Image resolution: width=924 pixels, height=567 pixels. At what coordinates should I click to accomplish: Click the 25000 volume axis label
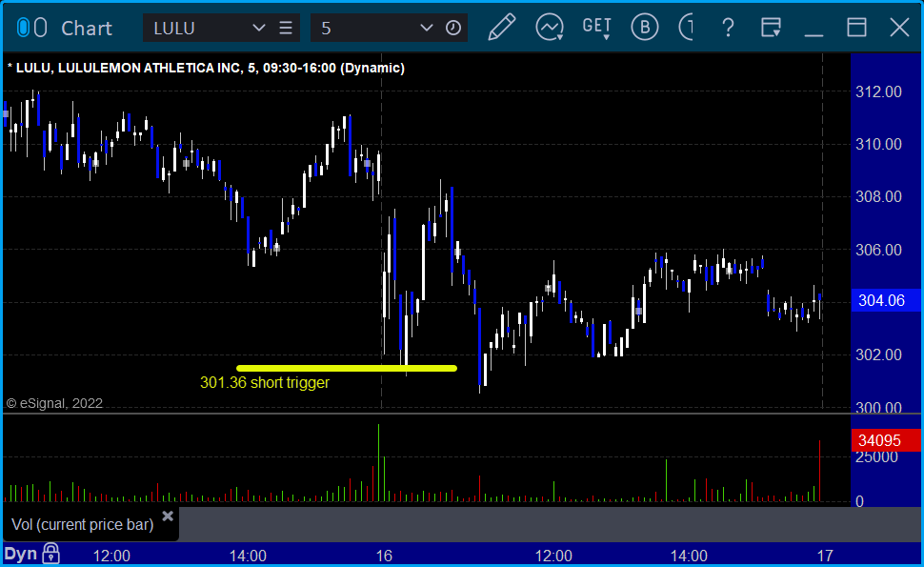(877, 457)
